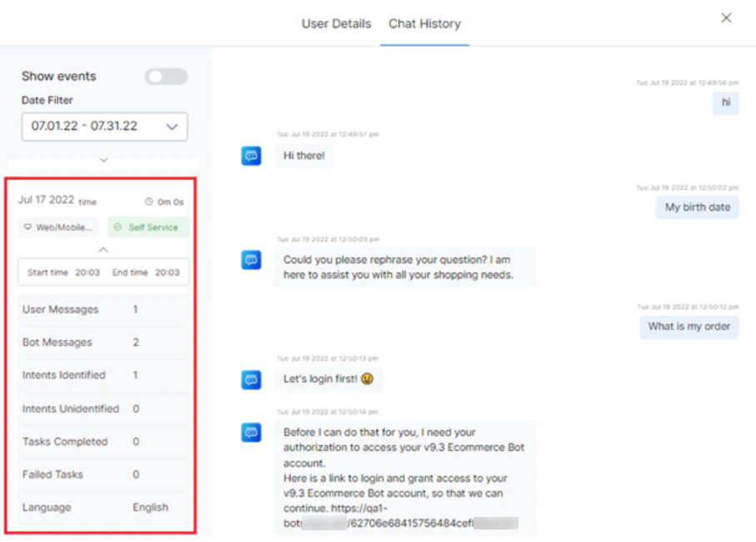Viewport: 756px width, 542px height.
Task: Click the smiley emoji in the login message
Action: pyautogui.click(x=370, y=379)
